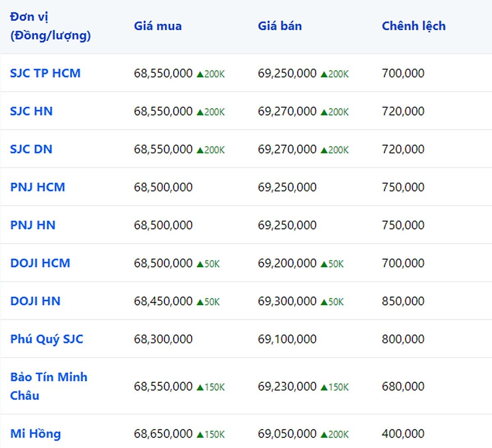
Task: Click the ▲150K change on Mi Hồng buy price
Action: tap(211, 434)
